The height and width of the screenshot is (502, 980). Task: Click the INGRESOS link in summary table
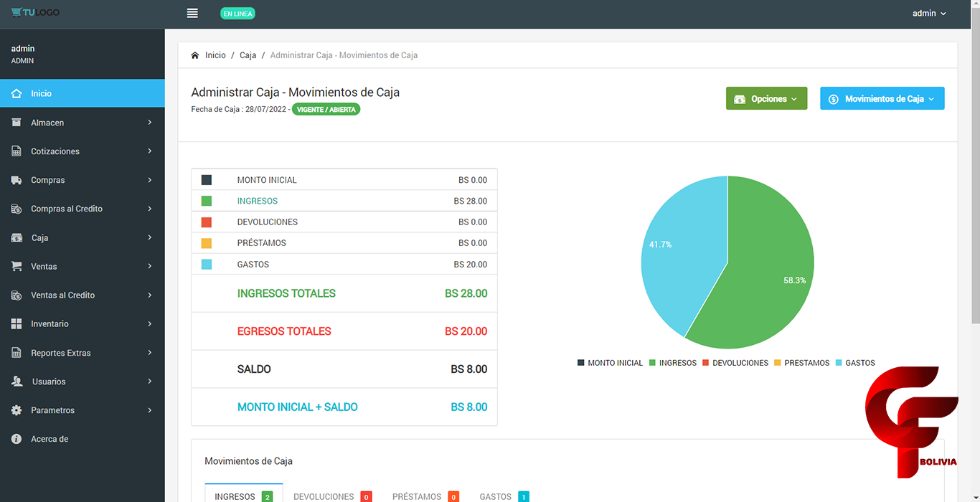257,201
